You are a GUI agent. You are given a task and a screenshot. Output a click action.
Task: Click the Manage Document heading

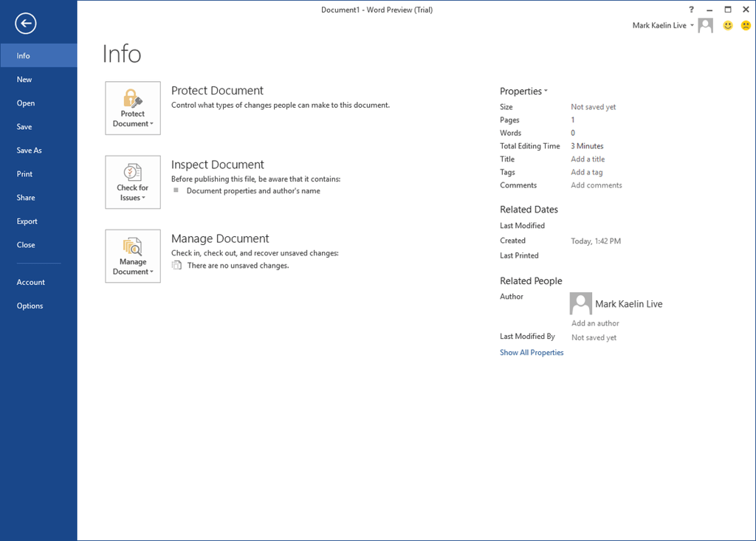(x=220, y=238)
